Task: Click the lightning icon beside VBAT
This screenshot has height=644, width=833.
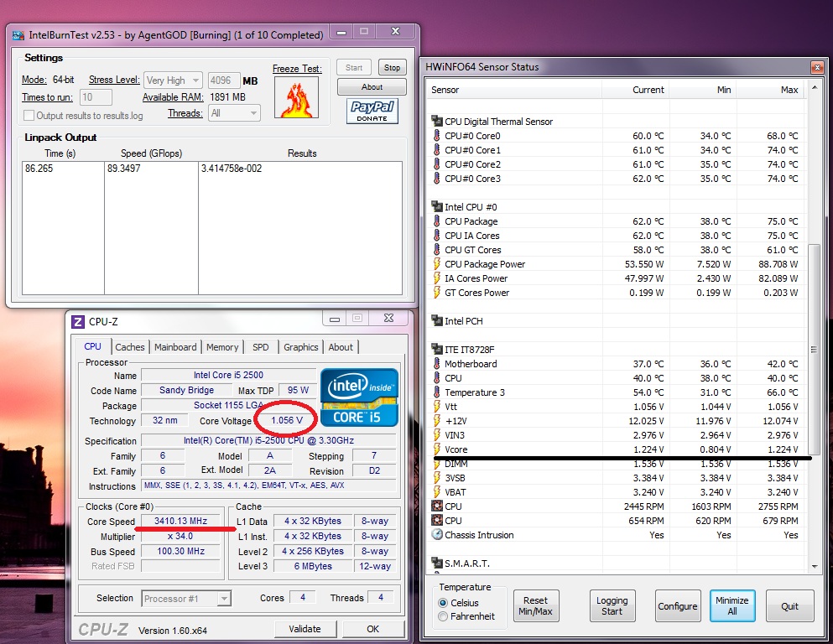Action: click(x=437, y=491)
